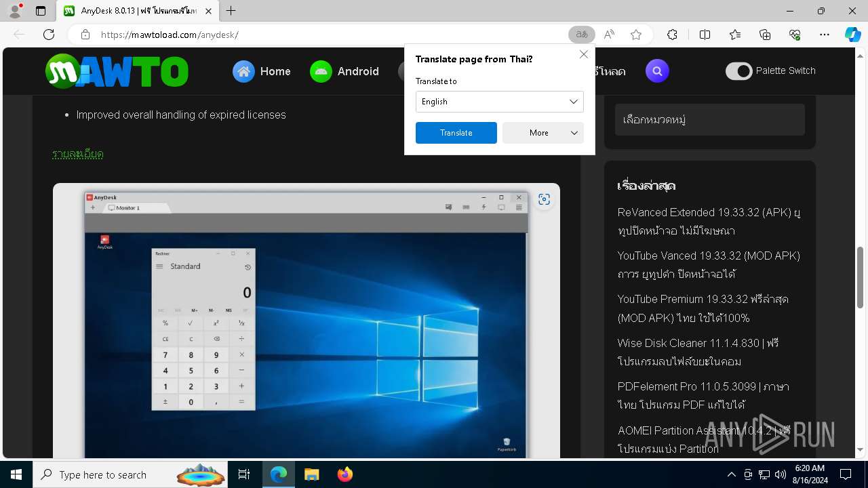Refresh the current page

(x=49, y=35)
